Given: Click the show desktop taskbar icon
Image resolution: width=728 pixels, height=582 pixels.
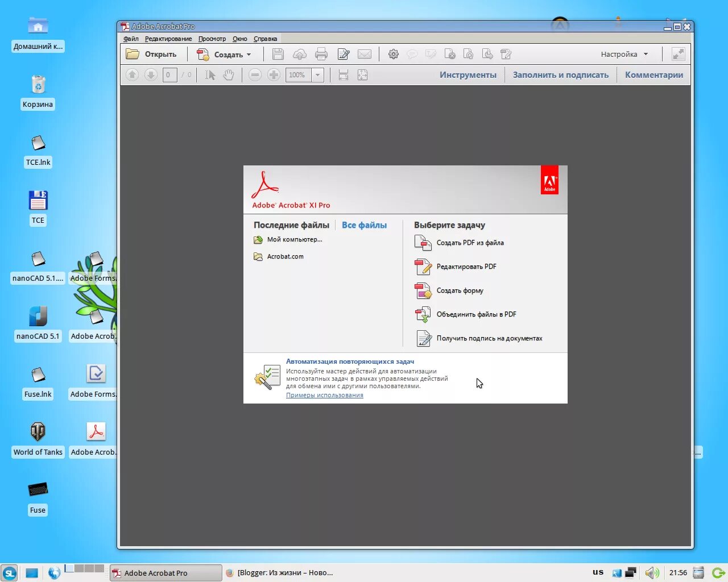Looking at the screenshot, I should [32, 573].
